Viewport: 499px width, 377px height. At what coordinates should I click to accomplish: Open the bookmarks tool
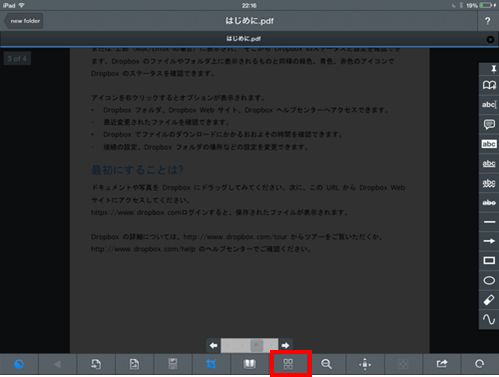pyautogui.click(x=489, y=85)
